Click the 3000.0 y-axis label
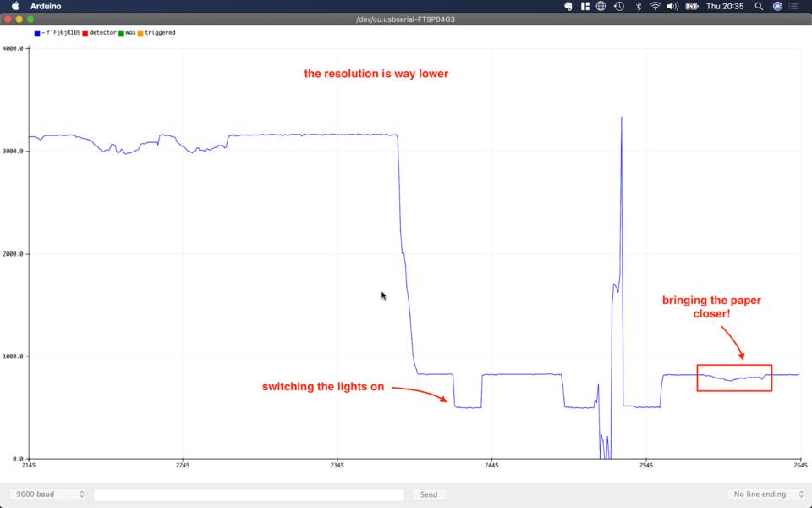Screen dimensions: 812x508 13,152
